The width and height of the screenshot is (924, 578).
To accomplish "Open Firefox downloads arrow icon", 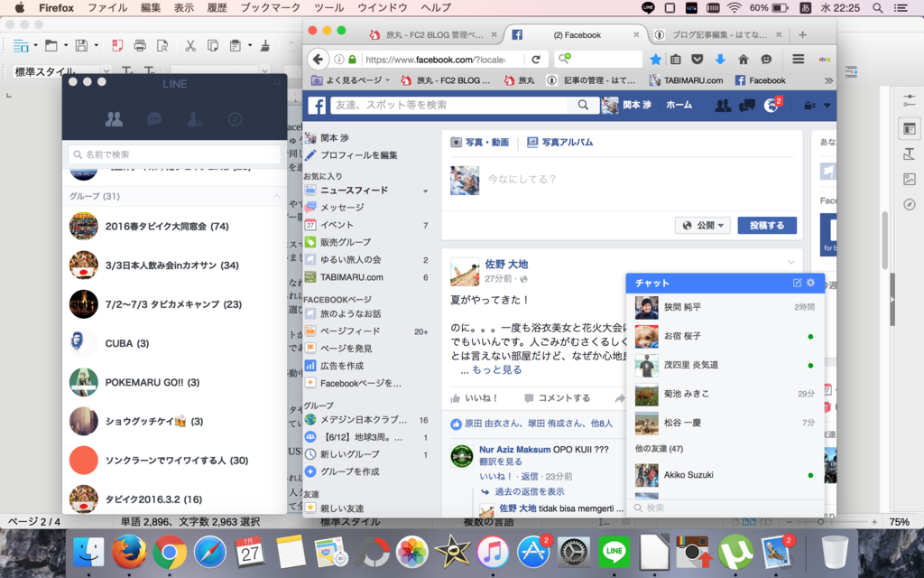I will (x=720, y=59).
